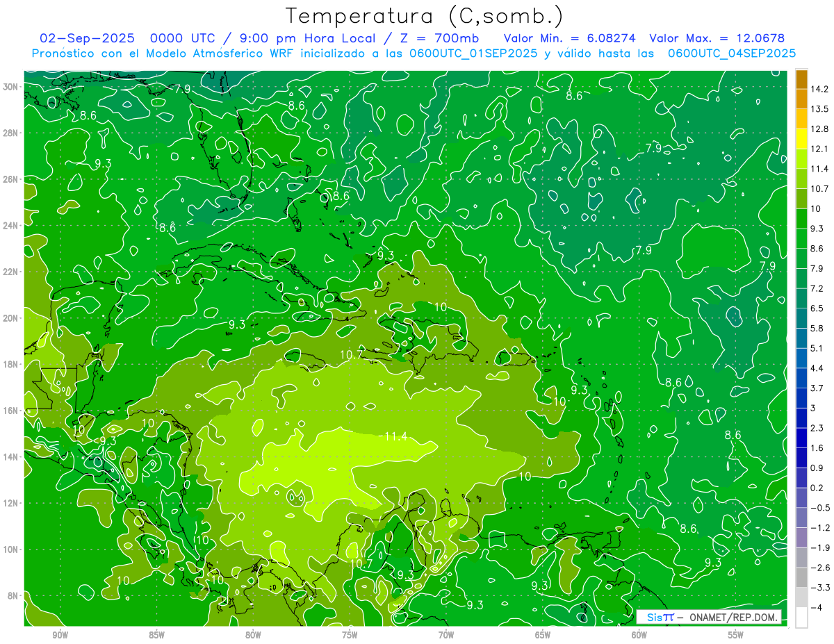This screenshot has width=834, height=644.
Task: Click the '24N' latitude axis label
Action: pyautogui.click(x=12, y=226)
